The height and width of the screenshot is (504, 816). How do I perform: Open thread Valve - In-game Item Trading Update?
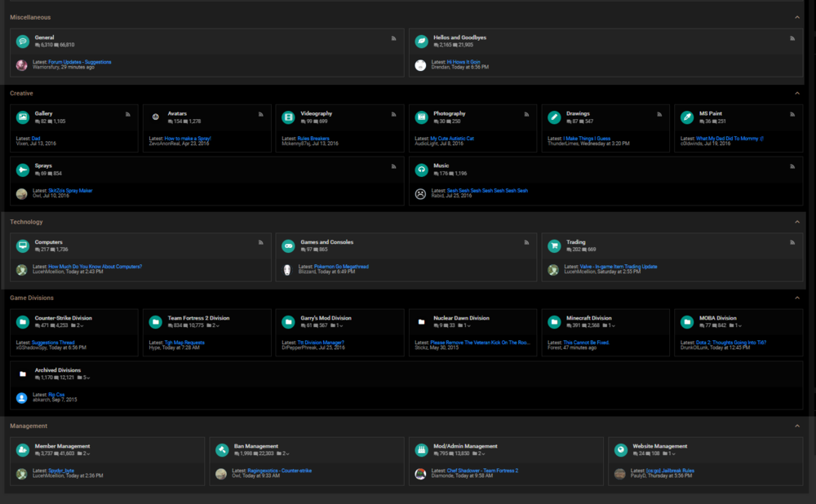point(619,267)
